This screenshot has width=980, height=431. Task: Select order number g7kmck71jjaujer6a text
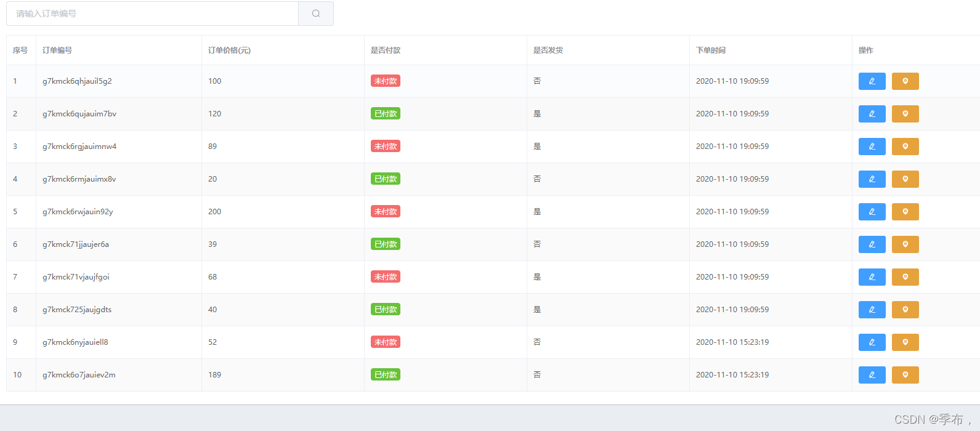[x=76, y=244]
